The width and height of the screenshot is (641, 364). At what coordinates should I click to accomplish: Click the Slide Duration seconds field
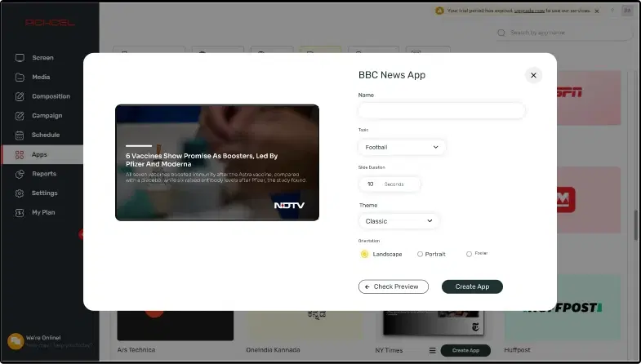pos(389,184)
